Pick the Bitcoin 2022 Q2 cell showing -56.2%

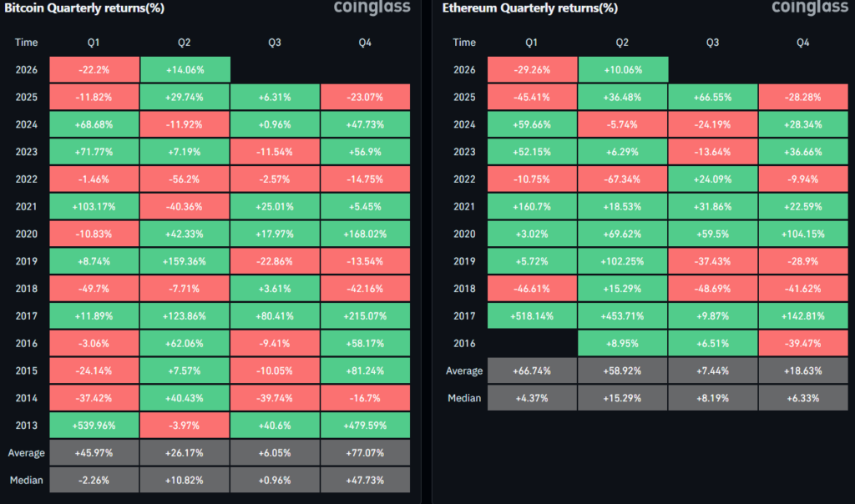tap(185, 179)
